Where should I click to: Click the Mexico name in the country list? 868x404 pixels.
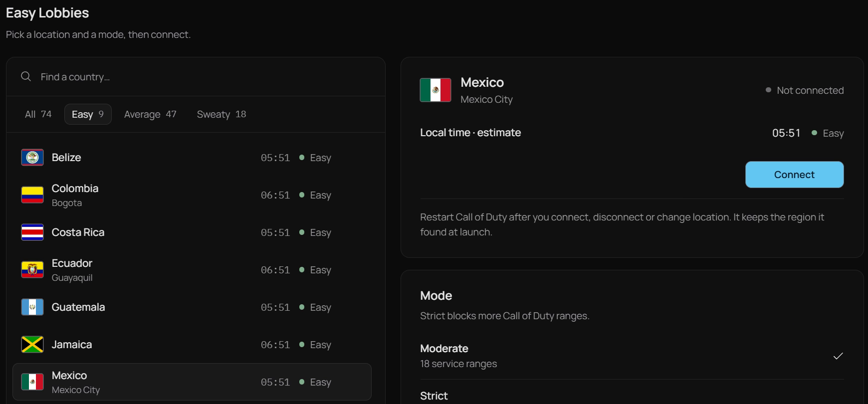click(x=69, y=375)
